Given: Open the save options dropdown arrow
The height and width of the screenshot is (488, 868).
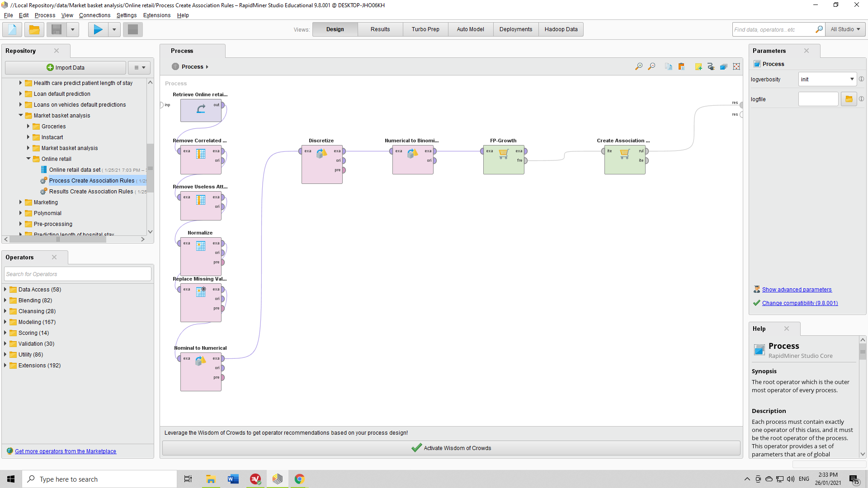Looking at the screenshot, I should [72, 30].
